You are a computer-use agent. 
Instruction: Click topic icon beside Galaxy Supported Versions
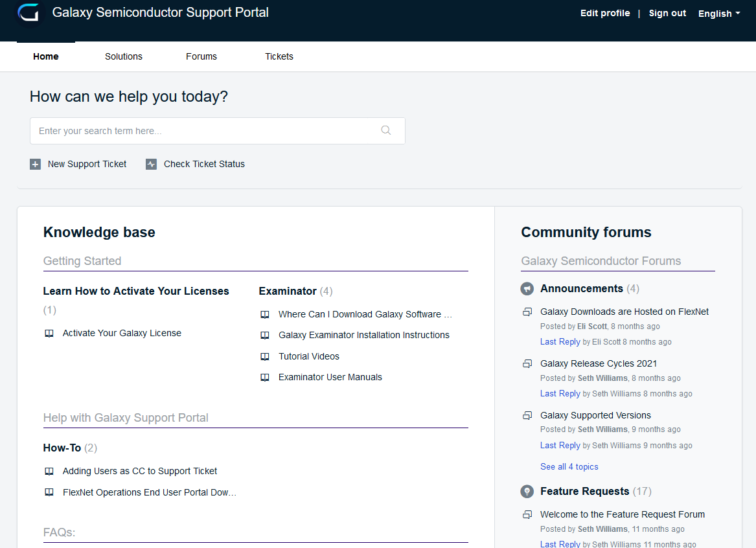[x=527, y=415]
